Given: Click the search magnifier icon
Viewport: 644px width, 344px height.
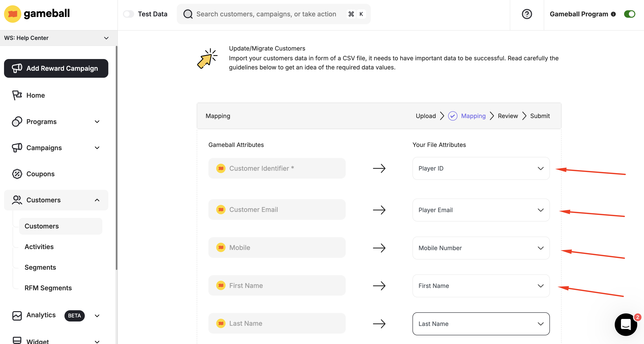Looking at the screenshot, I should point(188,14).
